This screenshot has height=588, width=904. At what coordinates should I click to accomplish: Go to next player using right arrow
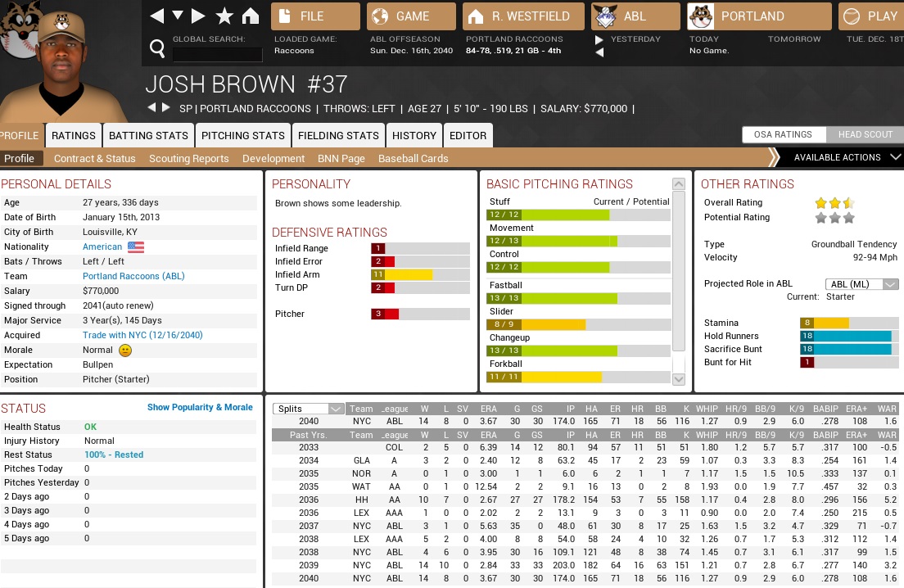[x=166, y=108]
